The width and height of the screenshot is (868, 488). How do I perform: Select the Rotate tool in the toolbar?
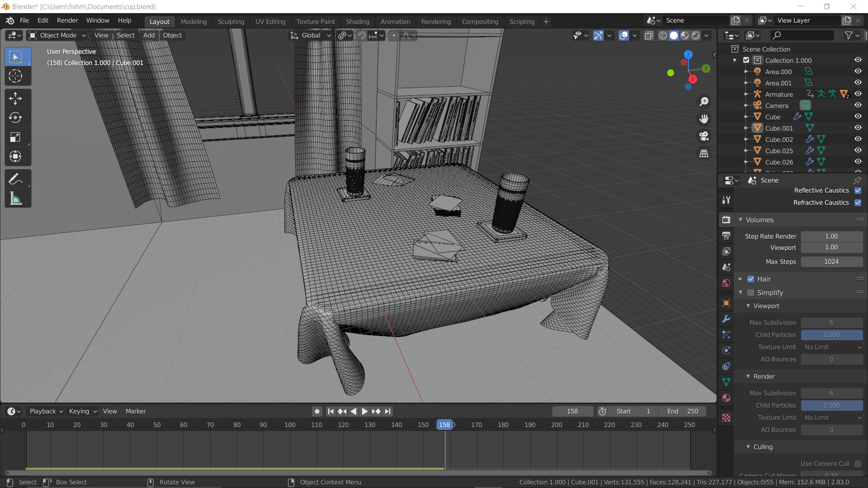click(15, 118)
